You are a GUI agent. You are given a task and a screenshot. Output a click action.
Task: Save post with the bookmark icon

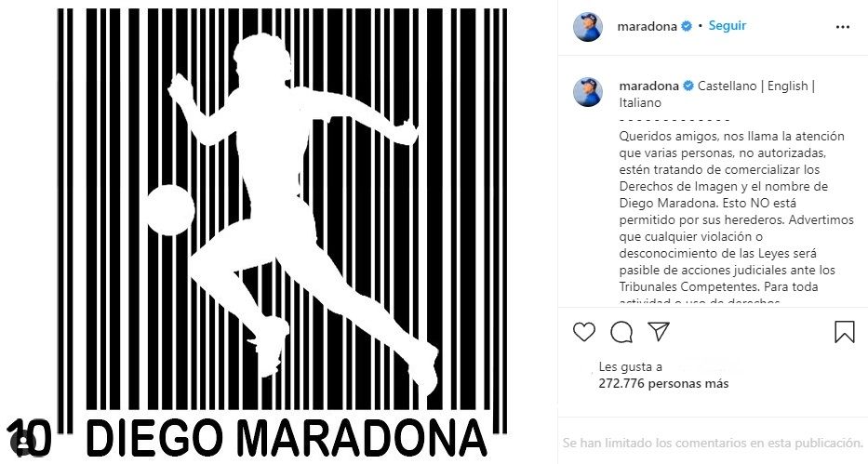click(844, 332)
